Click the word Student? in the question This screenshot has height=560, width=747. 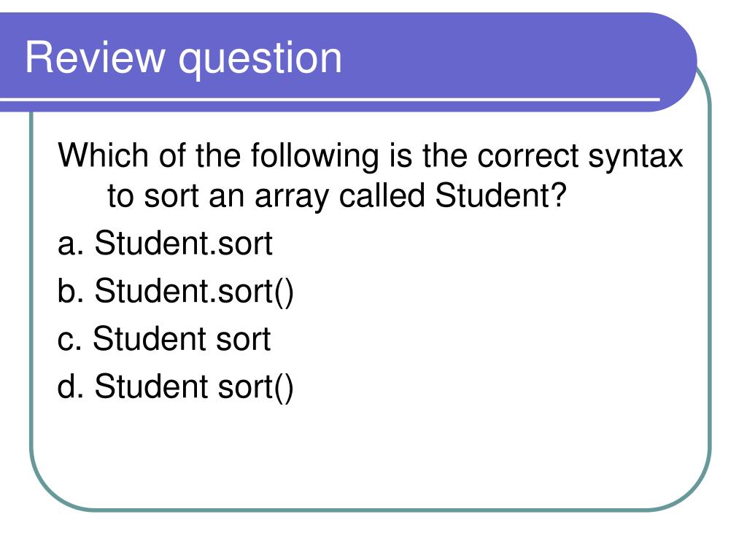(x=500, y=195)
